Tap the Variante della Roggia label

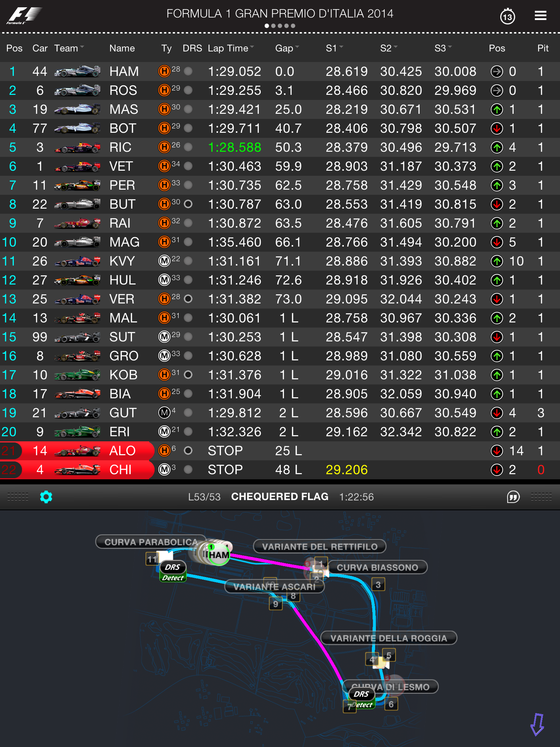point(389,638)
